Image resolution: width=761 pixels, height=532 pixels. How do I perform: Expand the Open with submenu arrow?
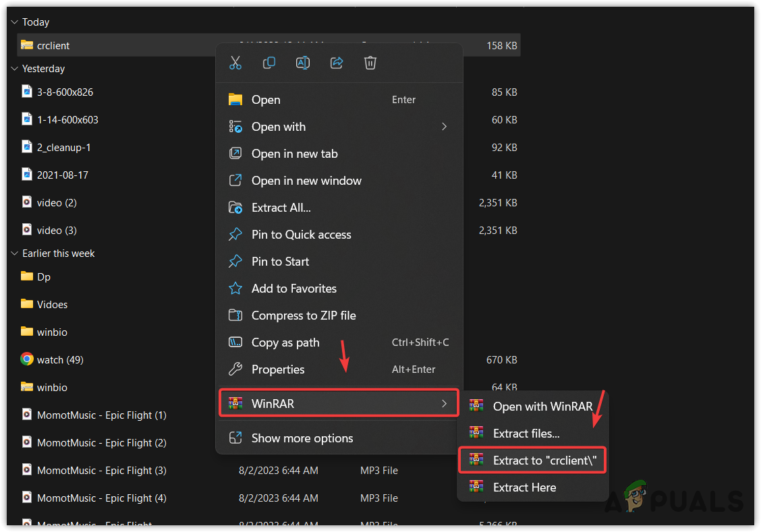coord(444,127)
